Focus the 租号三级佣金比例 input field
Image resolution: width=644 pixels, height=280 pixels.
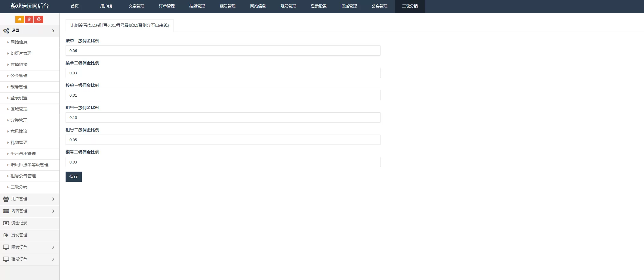[223, 162]
